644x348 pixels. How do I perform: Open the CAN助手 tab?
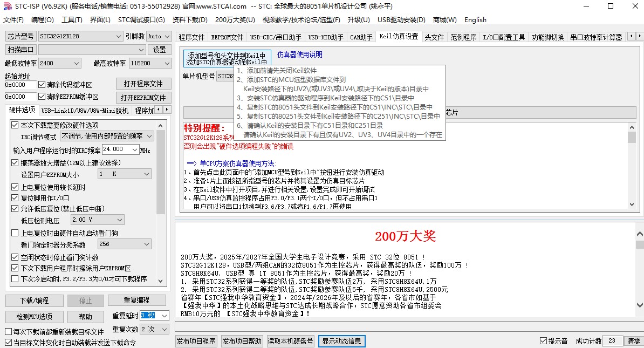361,37
